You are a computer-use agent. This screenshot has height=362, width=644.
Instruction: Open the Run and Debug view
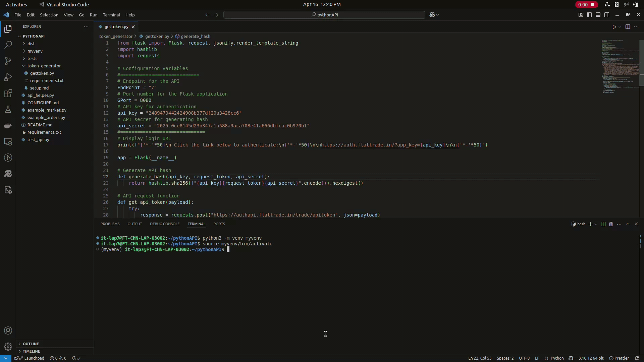tap(8, 77)
